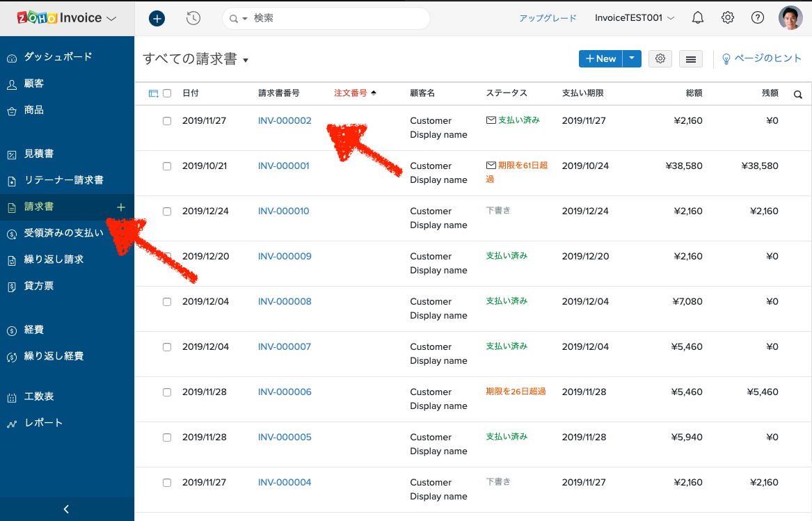Click the 期限を26日超過 status text

click(x=516, y=392)
